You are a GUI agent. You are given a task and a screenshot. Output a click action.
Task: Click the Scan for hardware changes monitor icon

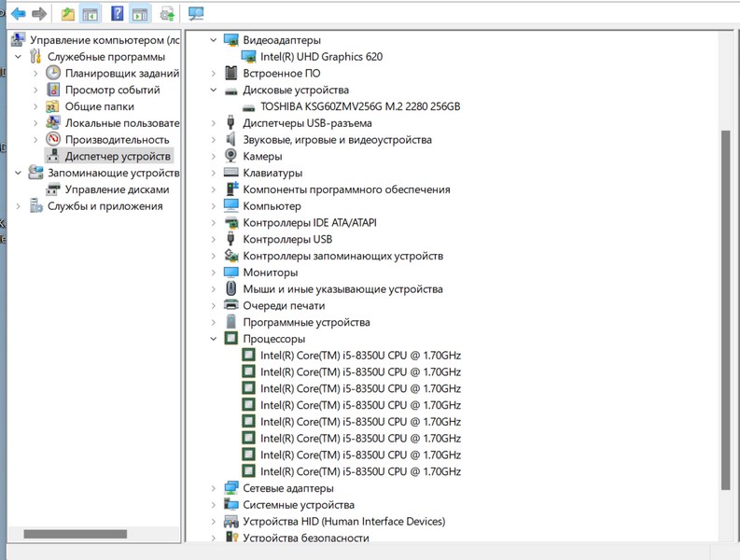click(196, 13)
